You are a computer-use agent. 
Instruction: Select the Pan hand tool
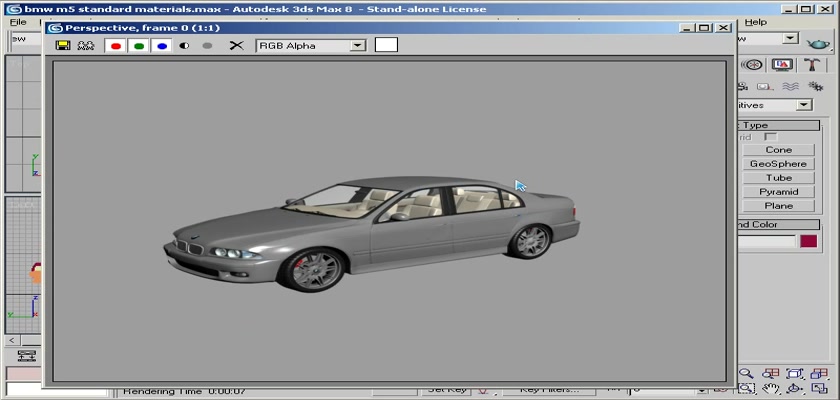pyautogui.click(x=771, y=388)
